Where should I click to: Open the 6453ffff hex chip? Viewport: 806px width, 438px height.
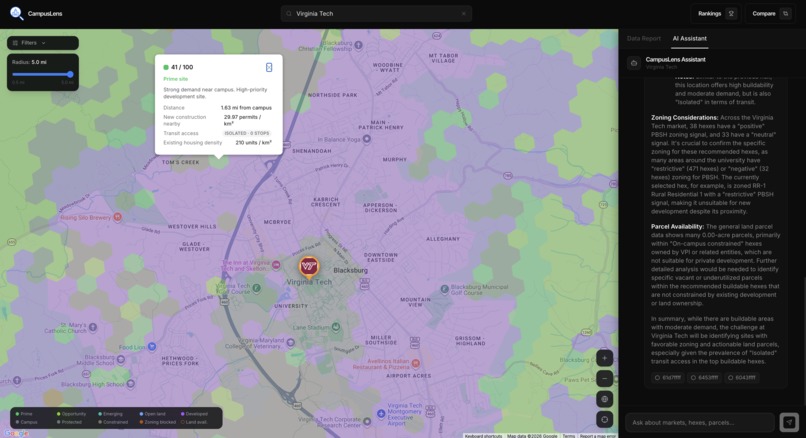click(704, 377)
